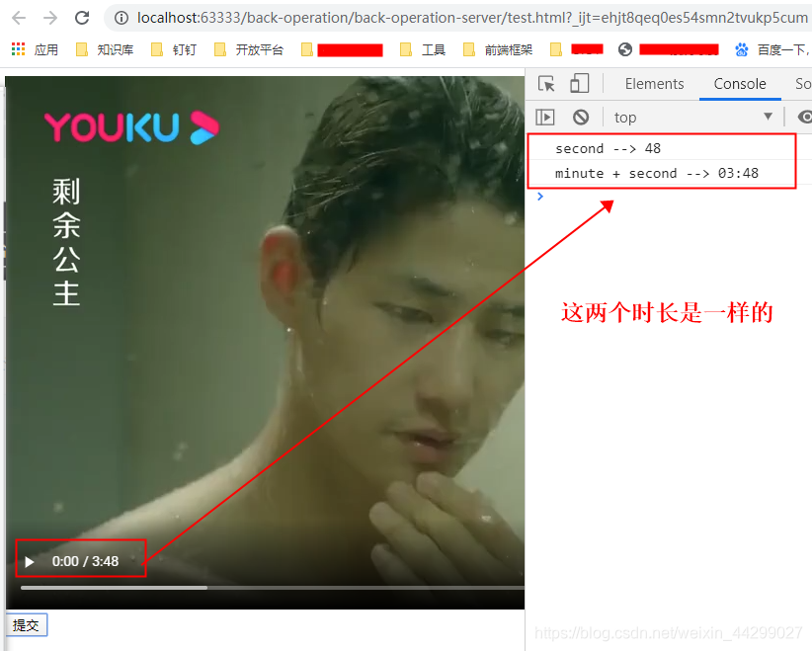Go back with the browser back arrow
The width and height of the screenshot is (812, 651).
[19, 18]
